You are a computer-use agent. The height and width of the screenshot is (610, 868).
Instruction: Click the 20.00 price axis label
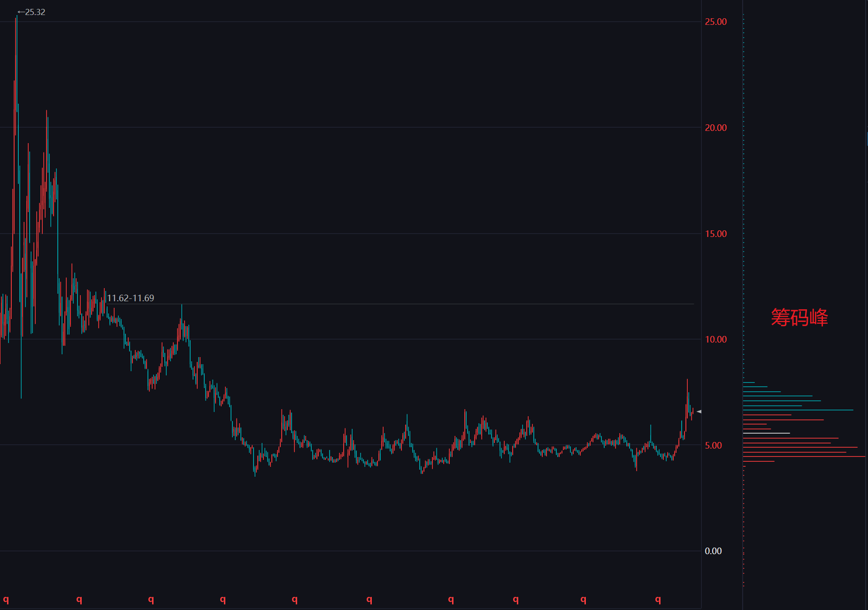(x=715, y=128)
